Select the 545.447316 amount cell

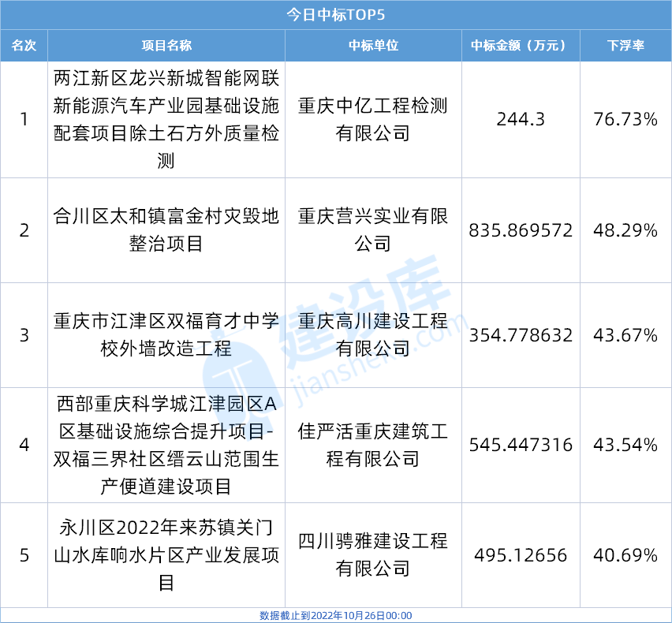[x=521, y=445]
